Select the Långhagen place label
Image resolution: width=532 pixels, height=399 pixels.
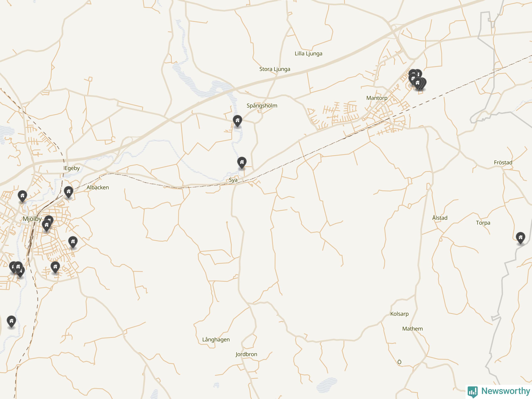click(x=216, y=340)
